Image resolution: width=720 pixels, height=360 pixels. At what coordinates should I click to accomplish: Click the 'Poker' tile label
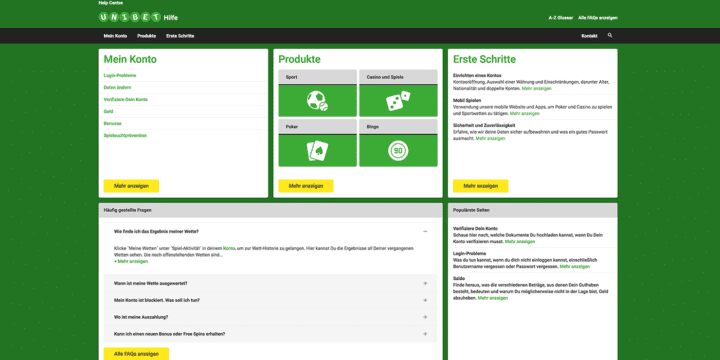coord(292,127)
